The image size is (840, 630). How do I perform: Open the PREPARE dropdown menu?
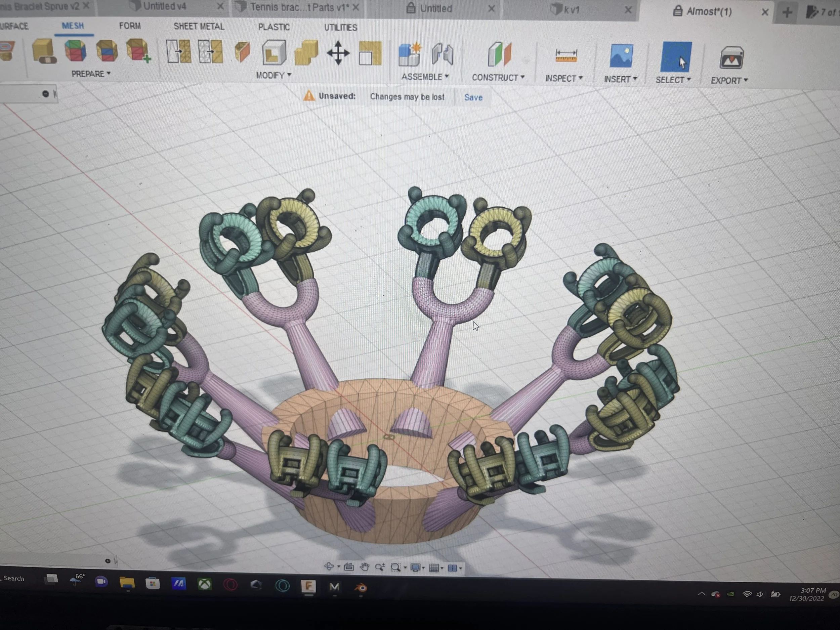pos(91,74)
